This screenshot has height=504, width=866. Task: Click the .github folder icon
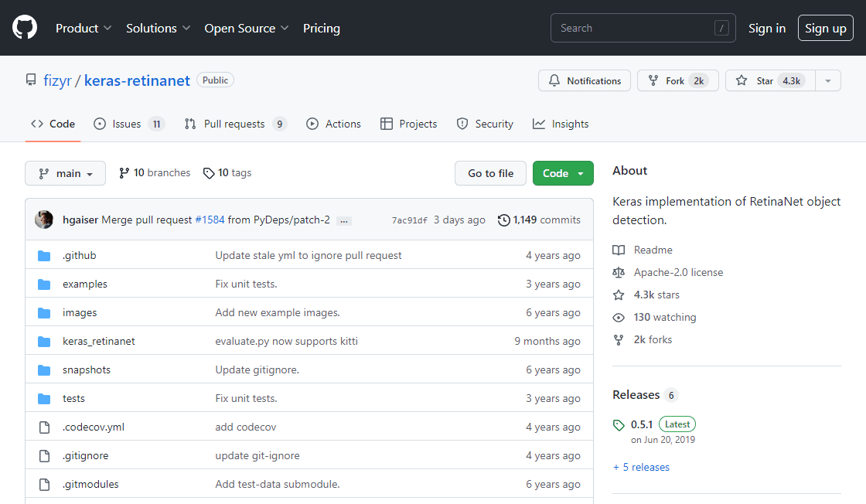tap(44, 255)
